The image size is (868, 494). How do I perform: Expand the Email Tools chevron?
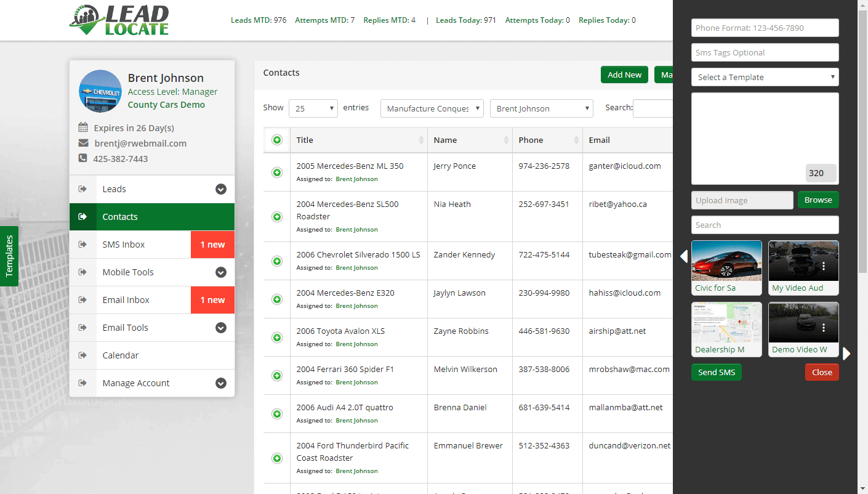point(221,328)
